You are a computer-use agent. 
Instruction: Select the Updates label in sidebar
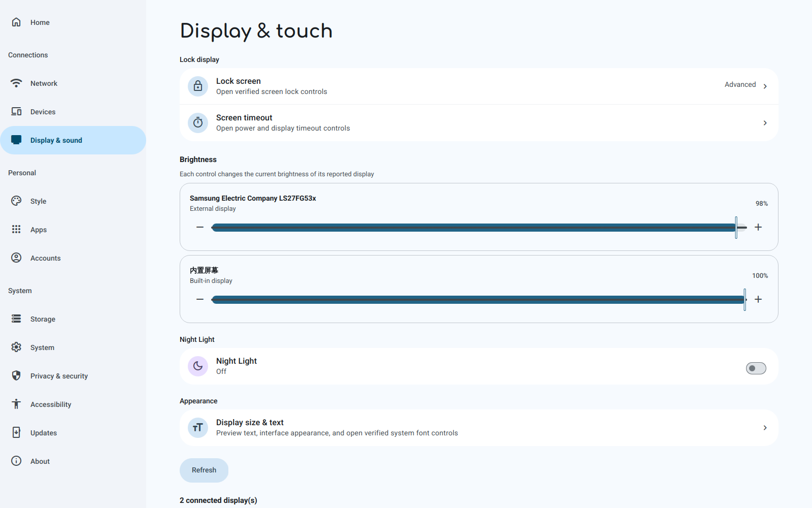44,433
